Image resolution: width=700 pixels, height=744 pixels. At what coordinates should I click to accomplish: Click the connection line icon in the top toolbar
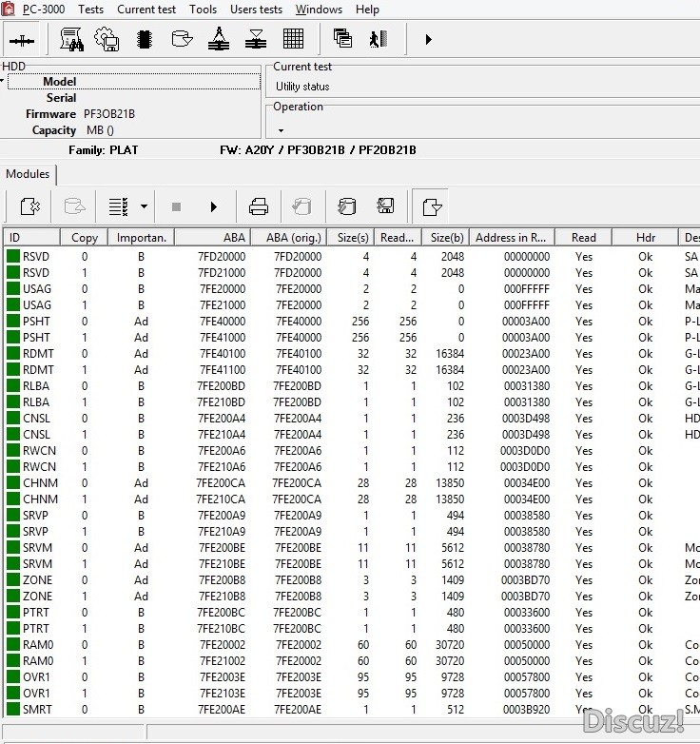point(22,40)
